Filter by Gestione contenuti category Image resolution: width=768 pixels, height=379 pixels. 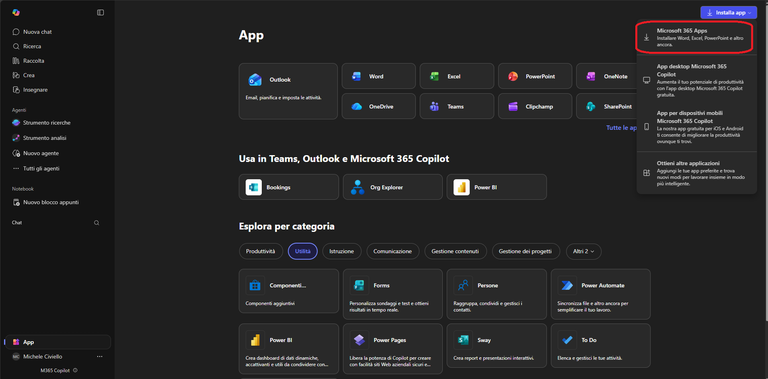pos(456,251)
